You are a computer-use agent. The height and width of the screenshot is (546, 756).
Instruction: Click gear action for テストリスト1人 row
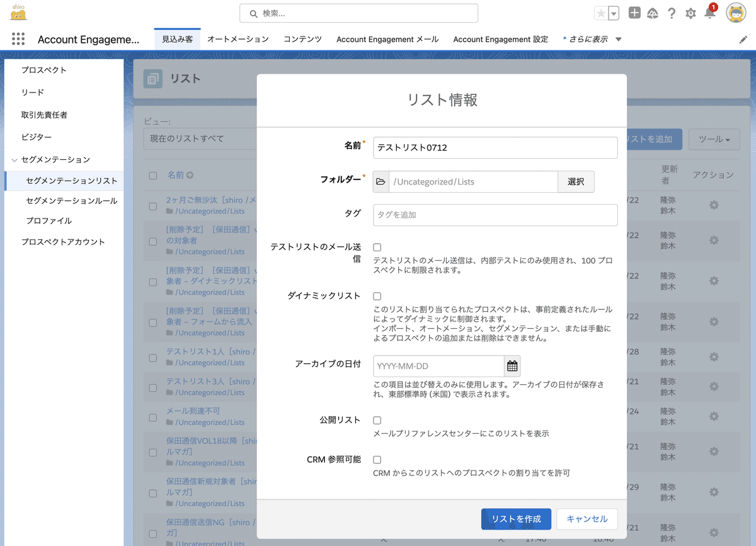tap(714, 357)
